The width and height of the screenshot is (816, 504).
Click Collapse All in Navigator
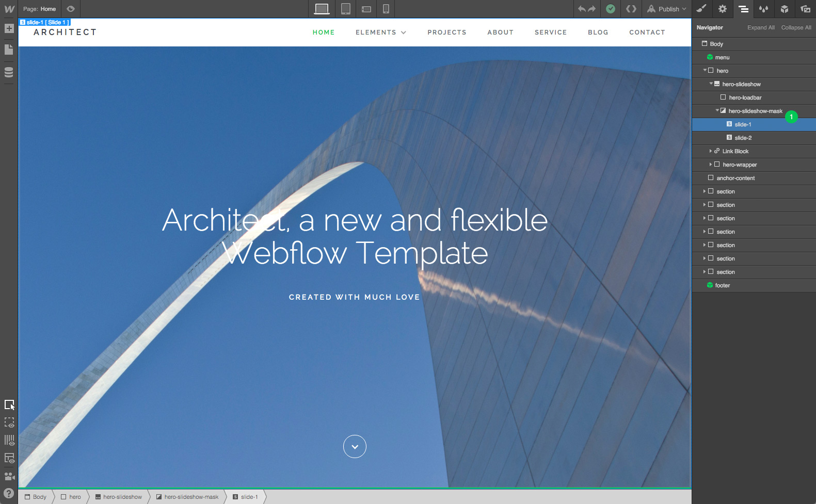coord(796,28)
